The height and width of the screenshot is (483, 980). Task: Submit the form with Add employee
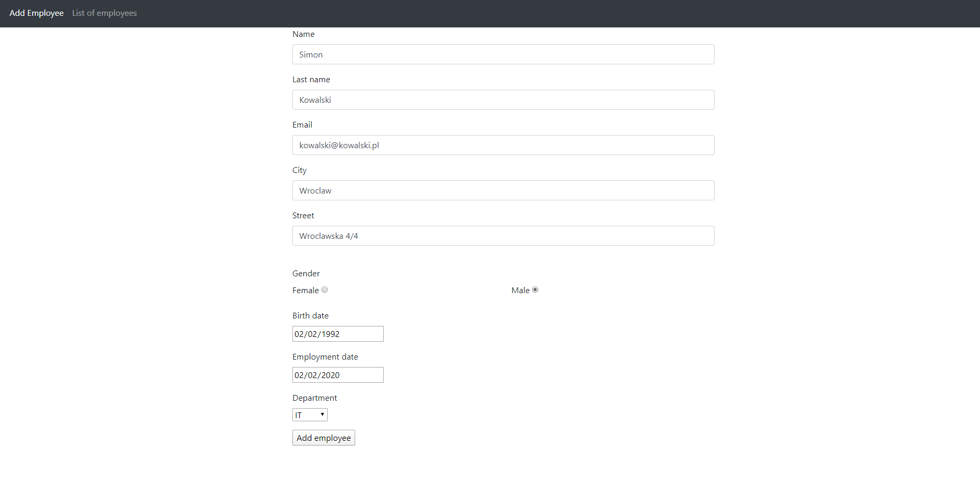click(324, 438)
